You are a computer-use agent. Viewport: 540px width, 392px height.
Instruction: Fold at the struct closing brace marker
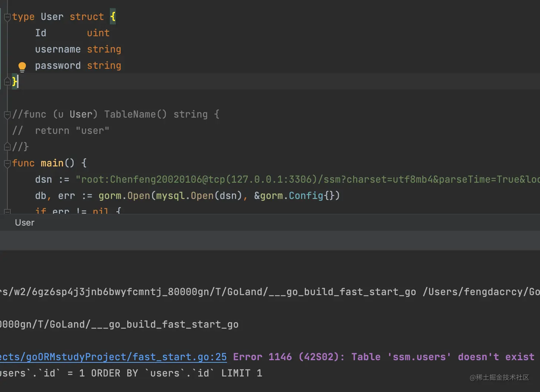(7, 82)
